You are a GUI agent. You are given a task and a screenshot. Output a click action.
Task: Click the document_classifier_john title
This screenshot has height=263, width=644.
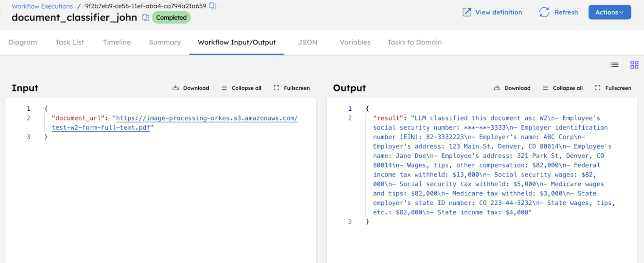click(x=74, y=17)
